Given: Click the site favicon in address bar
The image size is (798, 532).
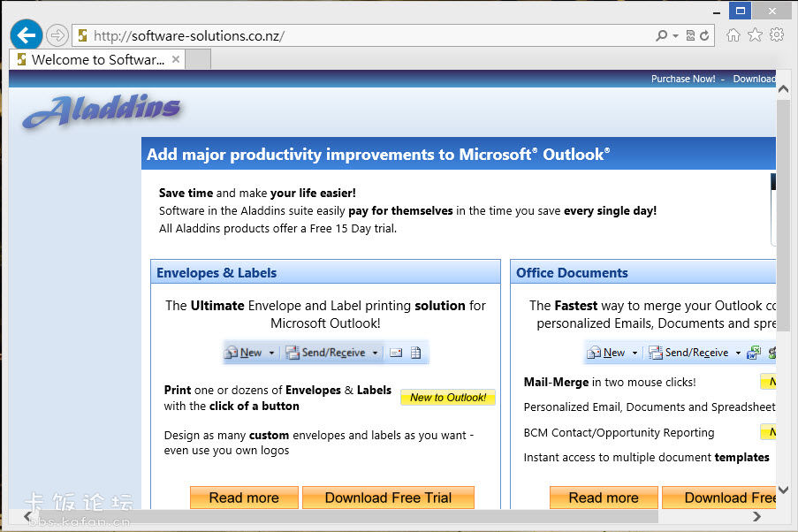Looking at the screenshot, I should point(82,35).
